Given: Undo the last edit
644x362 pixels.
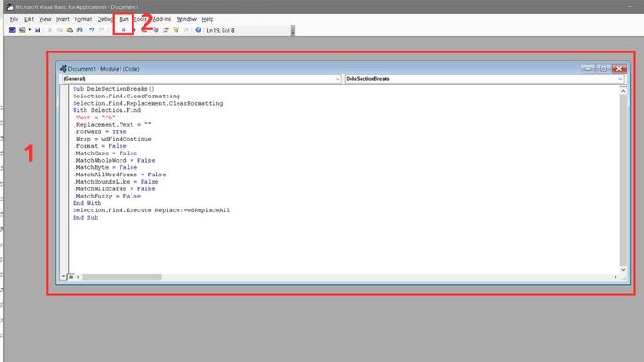Looking at the screenshot, I should click(x=92, y=30).
